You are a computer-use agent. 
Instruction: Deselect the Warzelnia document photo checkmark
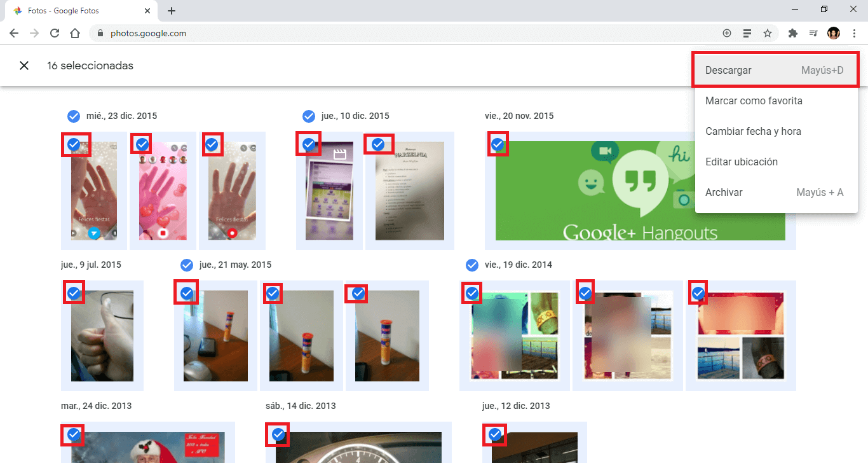tap(378, 144)
